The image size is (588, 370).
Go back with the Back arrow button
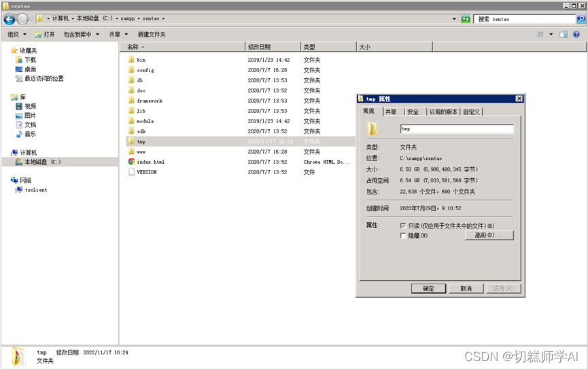click(10, 19)
